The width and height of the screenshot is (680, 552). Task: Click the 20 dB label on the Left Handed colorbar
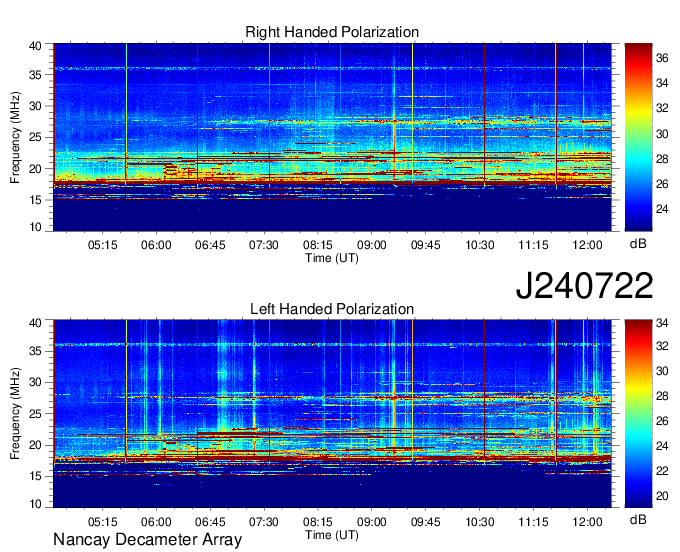pos(662,496)
